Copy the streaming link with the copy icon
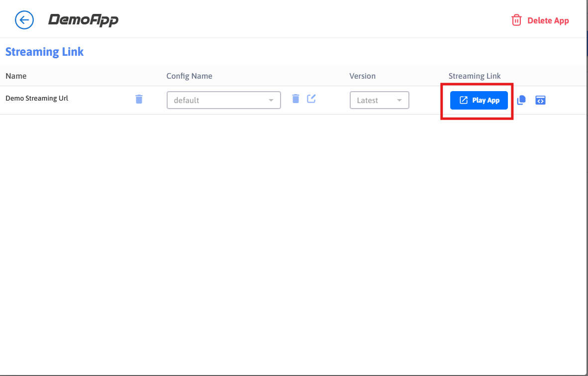 pyautogui.click(x=521, y=100)
